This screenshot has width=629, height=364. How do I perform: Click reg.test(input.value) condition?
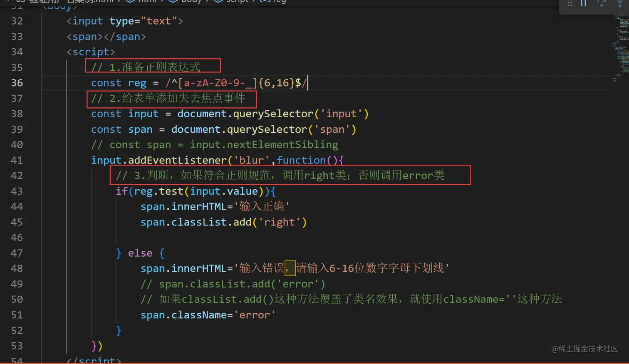click(199, 191)
